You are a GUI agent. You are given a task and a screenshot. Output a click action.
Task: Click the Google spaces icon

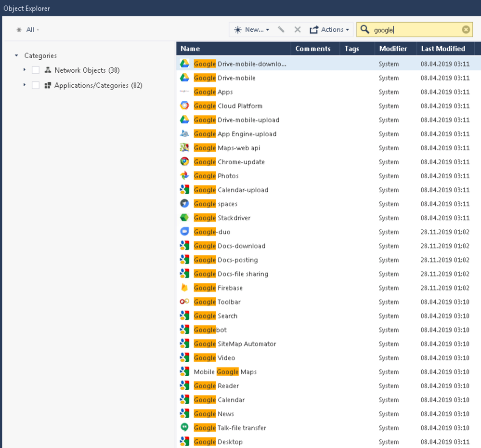(184, 203)
